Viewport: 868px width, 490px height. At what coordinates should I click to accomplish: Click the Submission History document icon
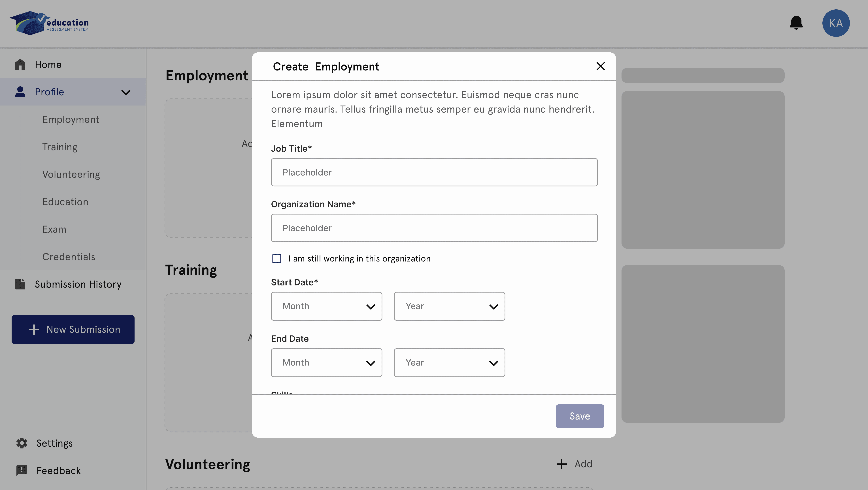[x=20, y=284]
